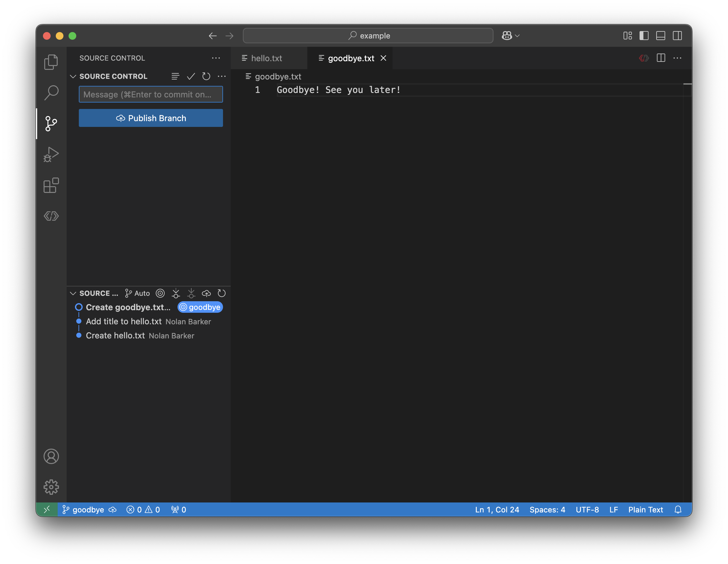Open the Run and Debug view
This screenshot has width=728, height=564.
click(51, 155)
